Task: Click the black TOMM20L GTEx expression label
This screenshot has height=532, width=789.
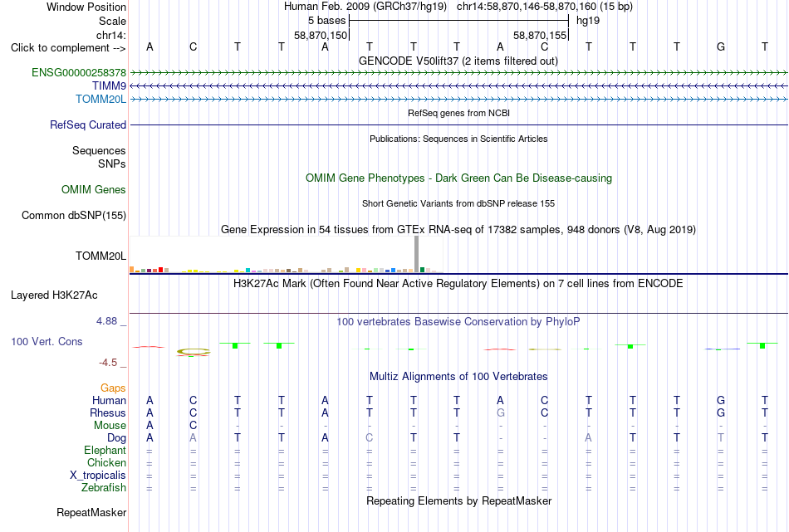Action: (100, 256)
